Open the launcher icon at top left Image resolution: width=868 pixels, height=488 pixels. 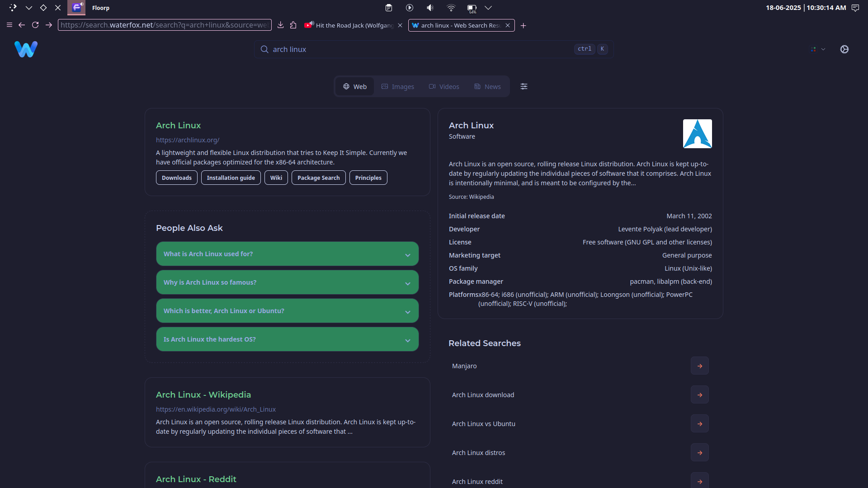pos(13,8)
